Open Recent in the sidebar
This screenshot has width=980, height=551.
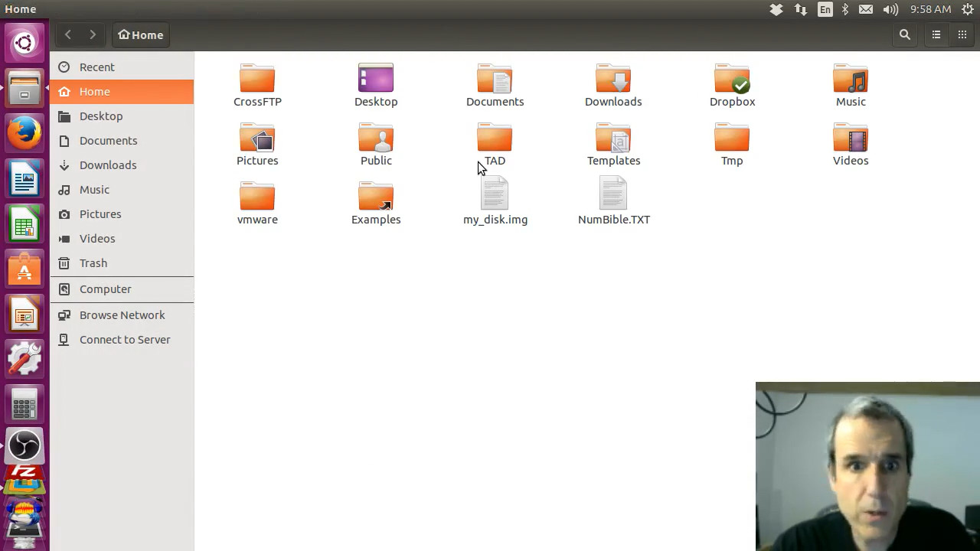coord(122,67)
